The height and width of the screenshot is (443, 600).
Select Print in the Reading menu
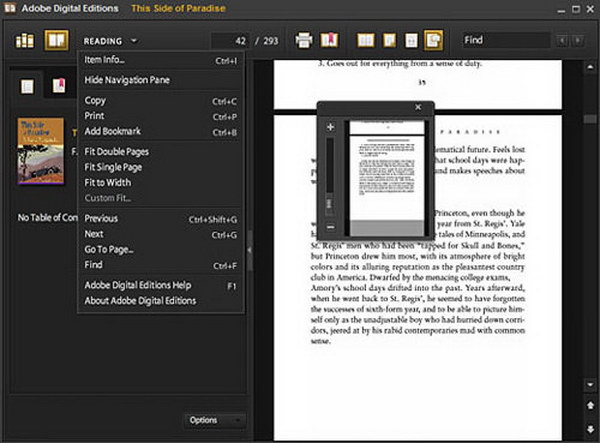pos(161,116)
